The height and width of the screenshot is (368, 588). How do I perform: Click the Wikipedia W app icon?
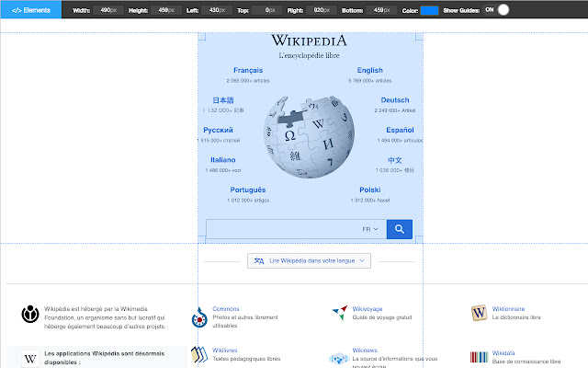[x=30, y=359]
